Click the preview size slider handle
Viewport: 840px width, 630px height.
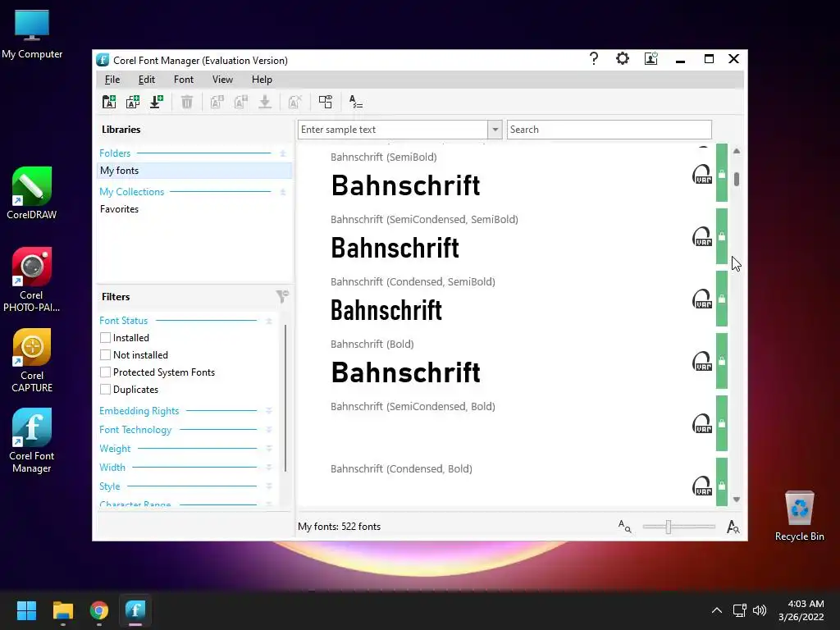tap(668, 527)
